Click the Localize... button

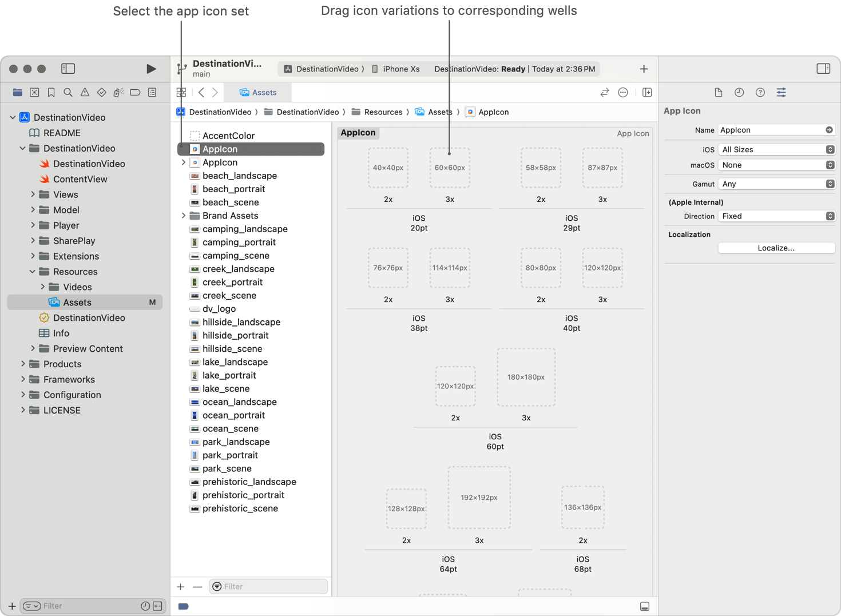click(x=776, y=248)
